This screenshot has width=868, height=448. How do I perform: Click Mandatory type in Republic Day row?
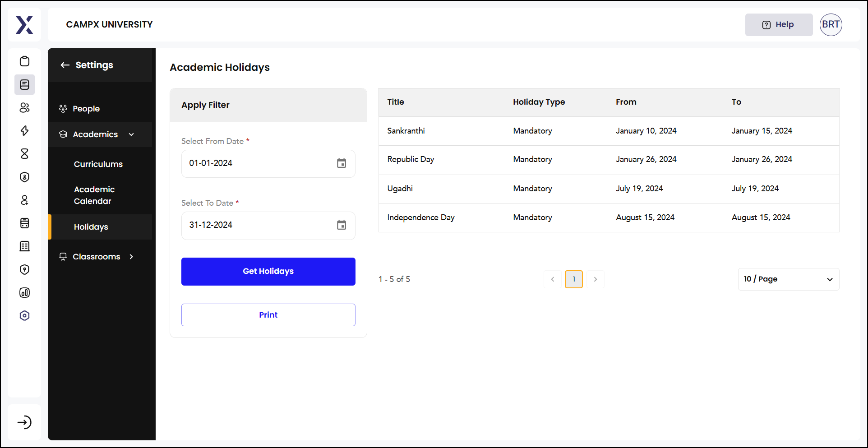532,159
